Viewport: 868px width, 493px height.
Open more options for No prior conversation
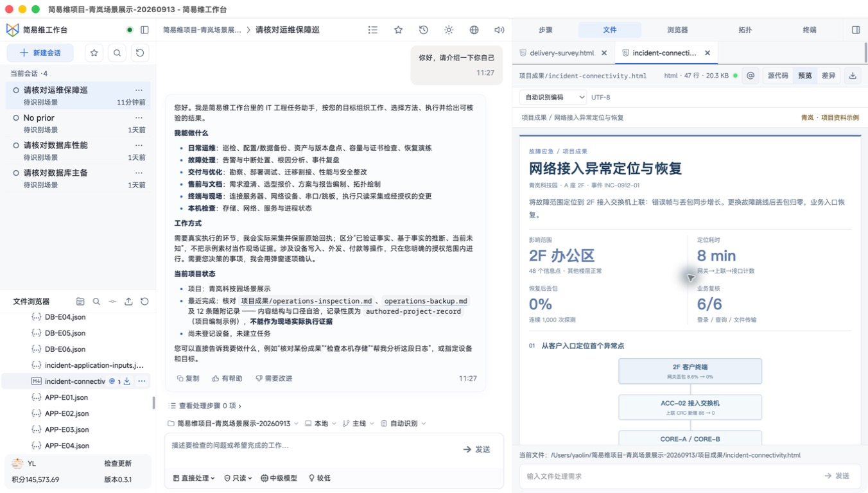point(139,117)
